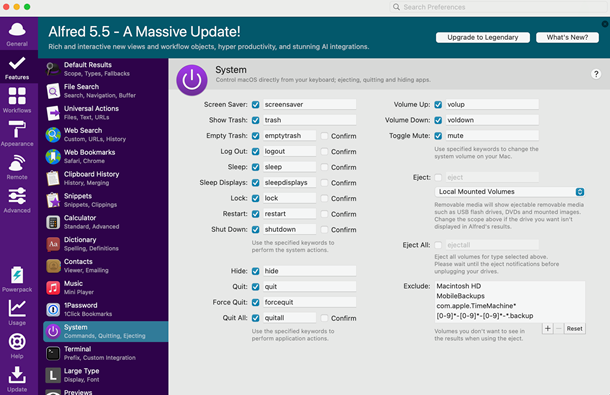Edit the logout keyword field
Image resolution: width=610 pixels, height=395 pixels.
[289, 151]
